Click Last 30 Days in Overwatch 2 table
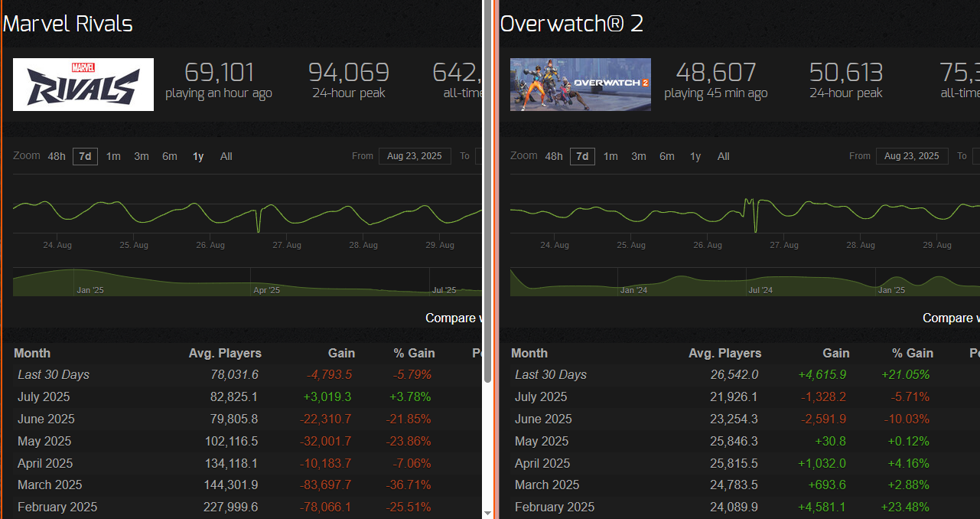Screen dimensions: 980x519 [x=551, y=374]
